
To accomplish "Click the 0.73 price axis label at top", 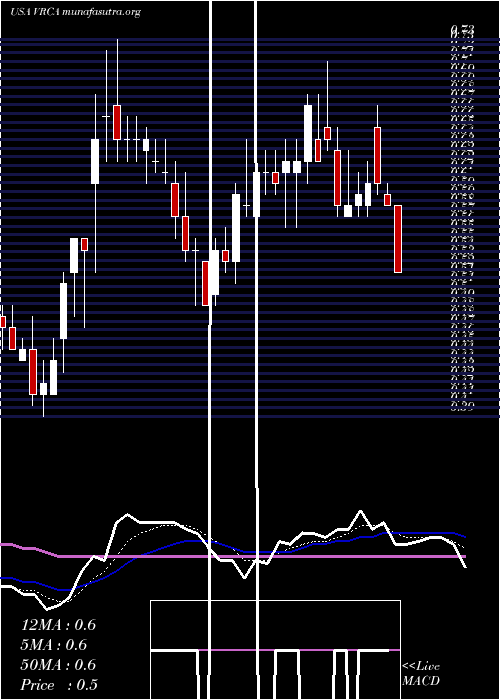I will [462, 30].
